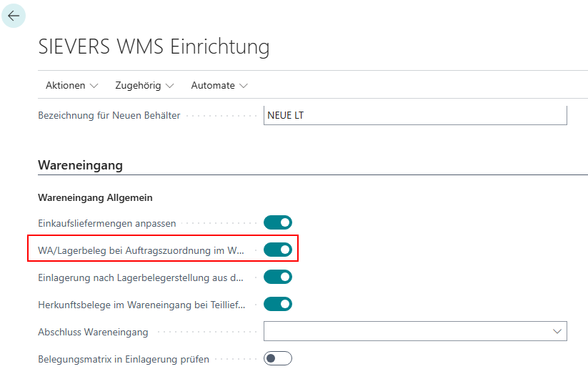The width and height of the screenshot is (588, 369).
Task: Collapse the Wareneingang section heading
Action: tap(80, 165)
